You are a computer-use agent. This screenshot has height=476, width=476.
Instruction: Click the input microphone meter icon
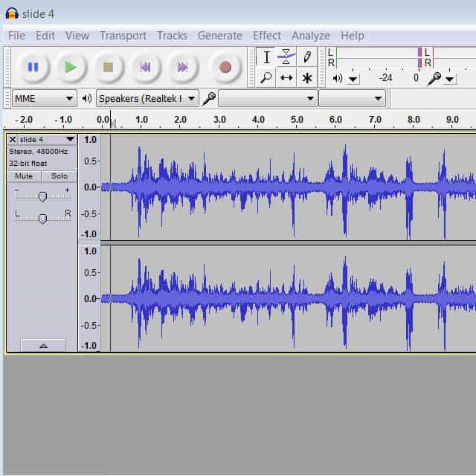click(434, 79)
